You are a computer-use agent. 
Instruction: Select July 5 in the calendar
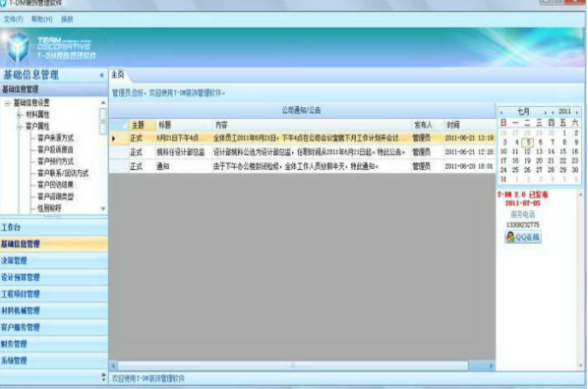coord(528,142)
